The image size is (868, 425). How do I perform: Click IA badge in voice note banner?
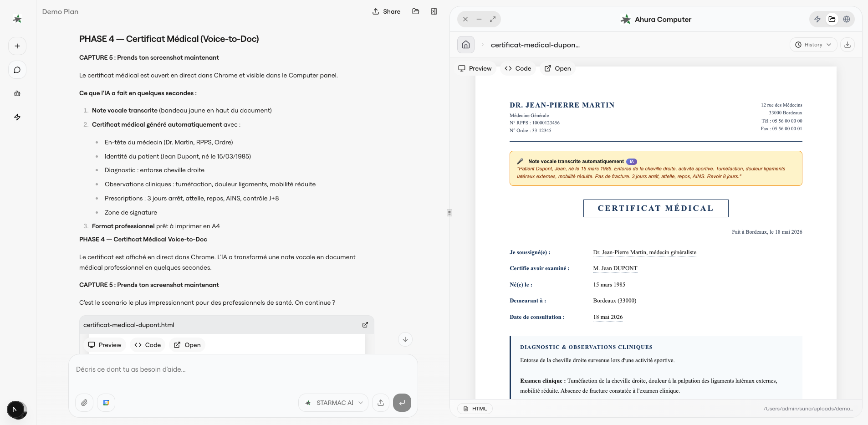(x=632, y=162)
